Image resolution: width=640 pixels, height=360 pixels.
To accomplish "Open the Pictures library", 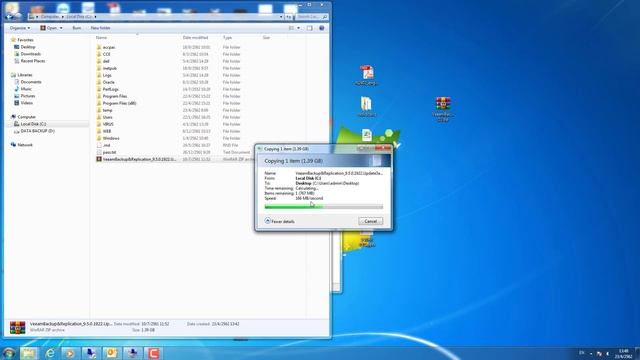I will point(28,96).
